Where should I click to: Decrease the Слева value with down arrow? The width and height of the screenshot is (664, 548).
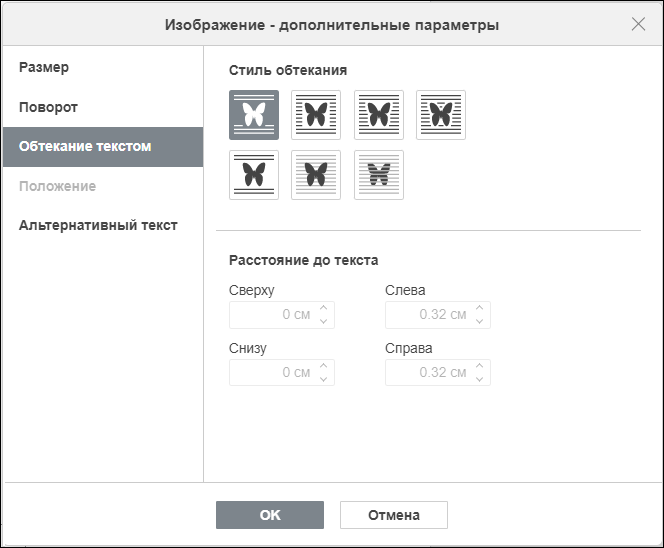click(479, 321)
